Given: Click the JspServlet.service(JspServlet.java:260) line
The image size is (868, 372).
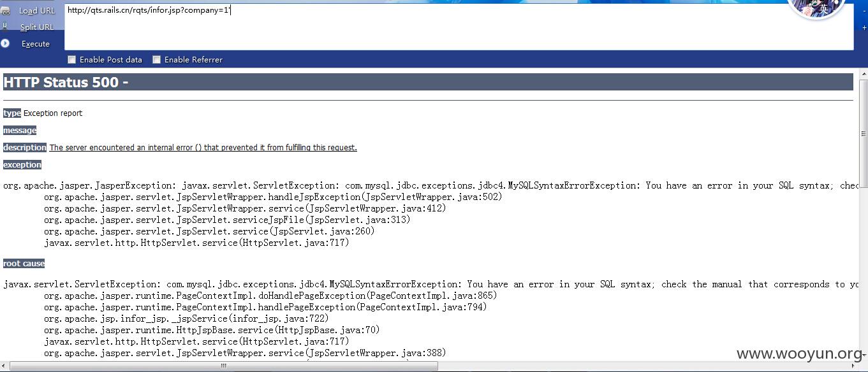Looking at the screenshot, I should tap(209, 231).
